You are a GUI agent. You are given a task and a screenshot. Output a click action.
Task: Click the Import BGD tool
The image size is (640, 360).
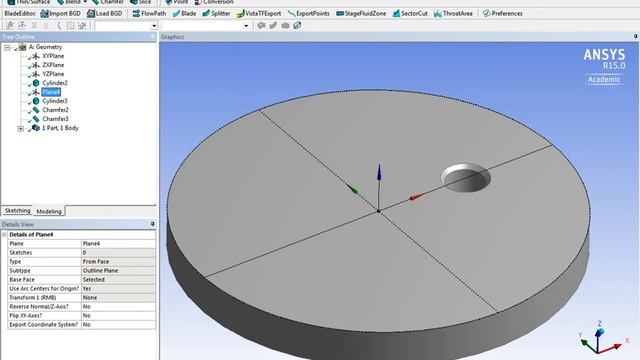coord(60,13)
